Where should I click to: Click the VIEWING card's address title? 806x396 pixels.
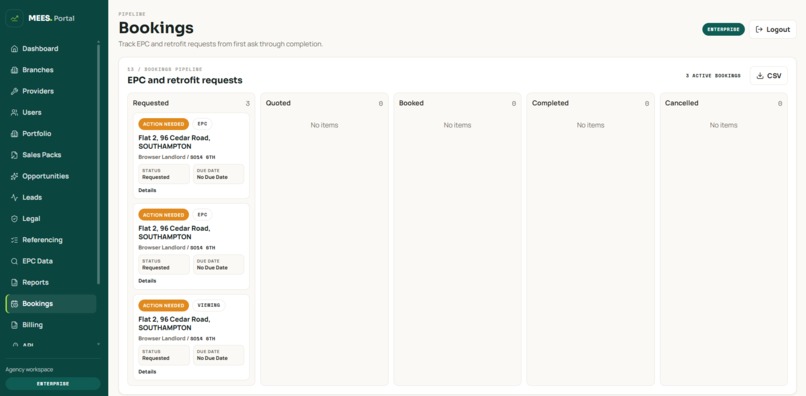click(174, 323)
